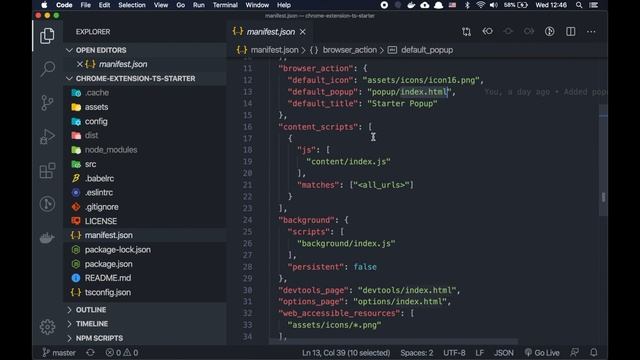Expand the .cache folder
The height and width of the screenshot is (360, 640).
click(x=145, y=93)
